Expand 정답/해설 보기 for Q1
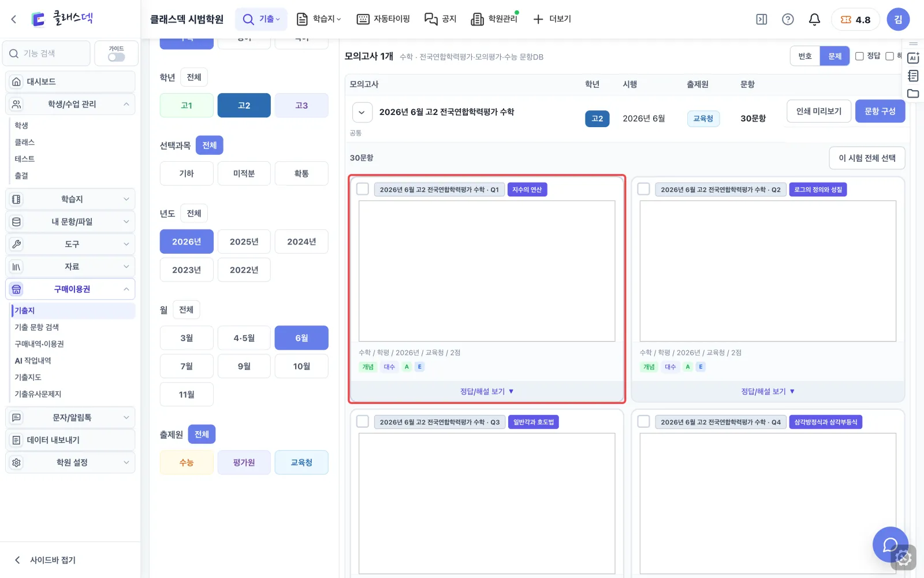 point(487,391)
